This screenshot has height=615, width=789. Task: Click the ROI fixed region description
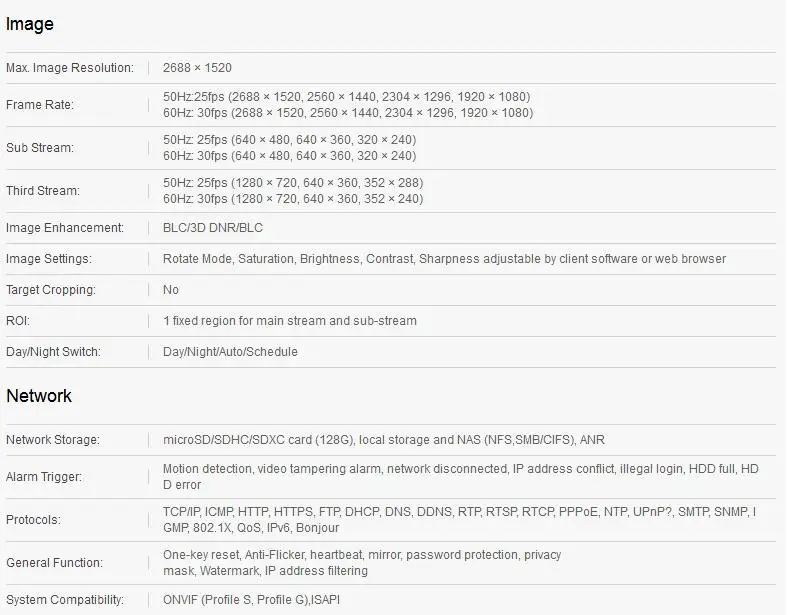[290, 321]
